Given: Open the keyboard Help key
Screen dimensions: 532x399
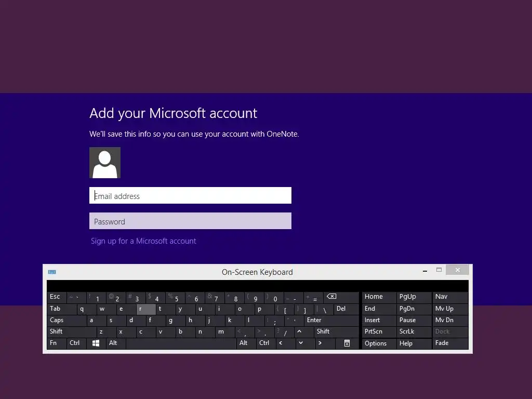Looking at the screenshot, I should coord(414,343).
